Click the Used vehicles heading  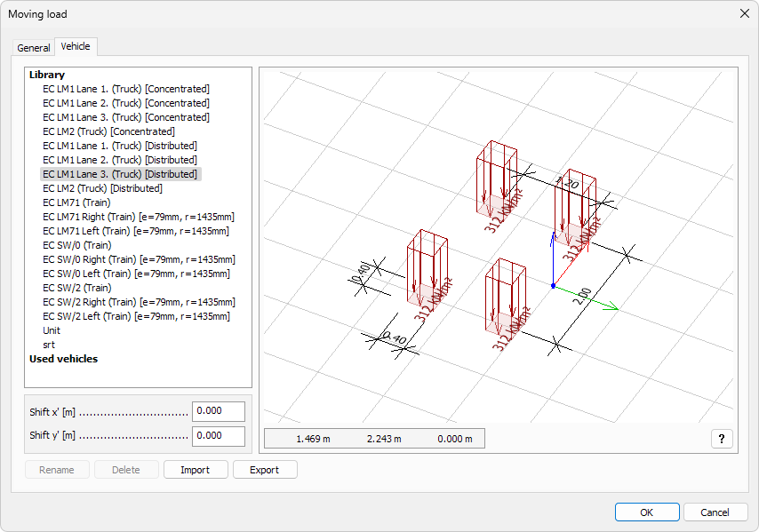pos(63,359)
